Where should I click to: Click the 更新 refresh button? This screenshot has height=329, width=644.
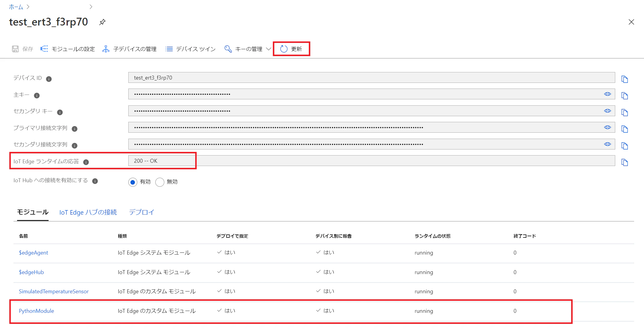click(x=291, y=49)
